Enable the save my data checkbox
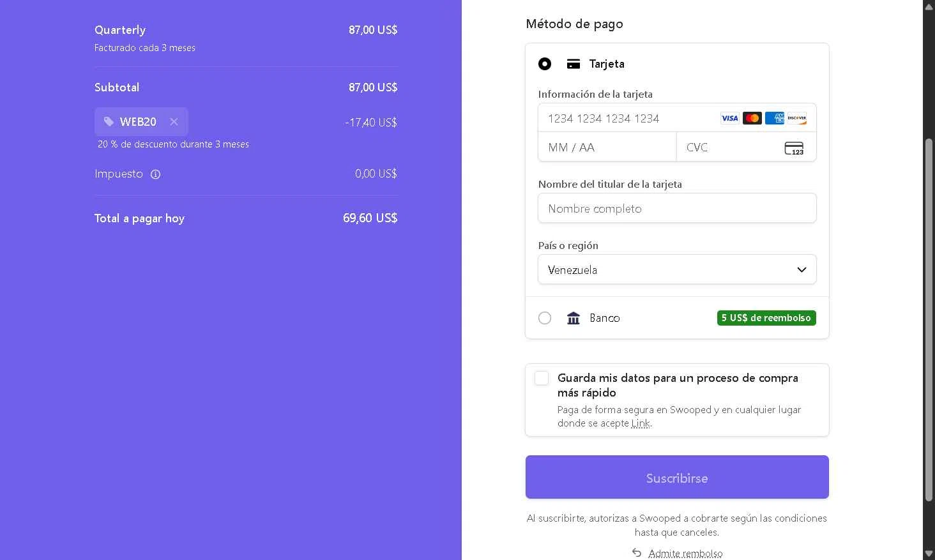The width and height of the screenshot is (935, 560). coord(542,378)
